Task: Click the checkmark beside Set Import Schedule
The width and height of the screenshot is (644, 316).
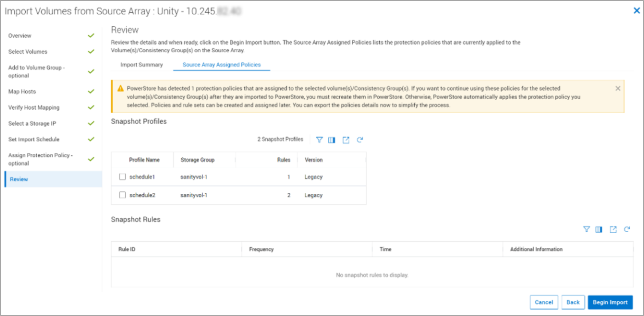Action: click(x=91, y=139)
